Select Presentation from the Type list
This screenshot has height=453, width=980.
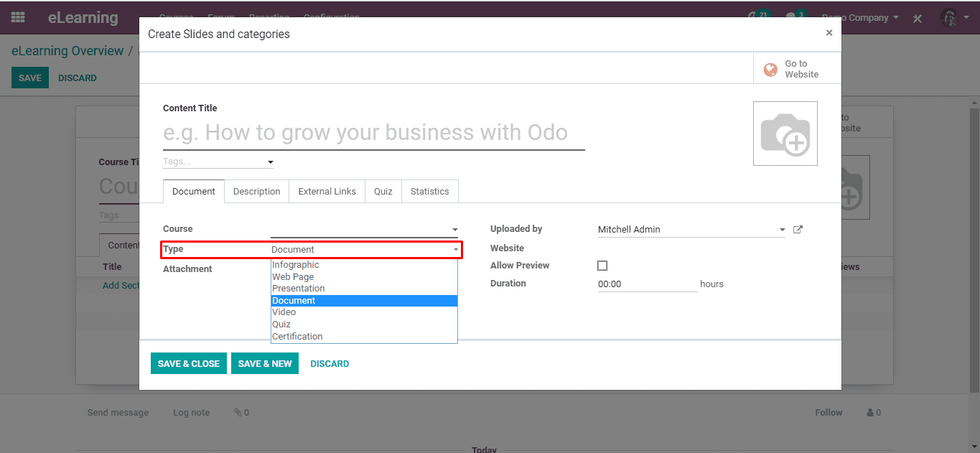tap(364, 289)
